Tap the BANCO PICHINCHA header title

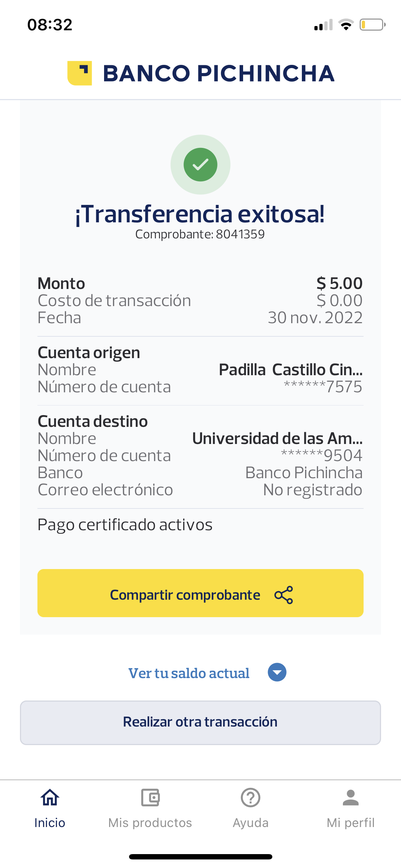(219, 73)
